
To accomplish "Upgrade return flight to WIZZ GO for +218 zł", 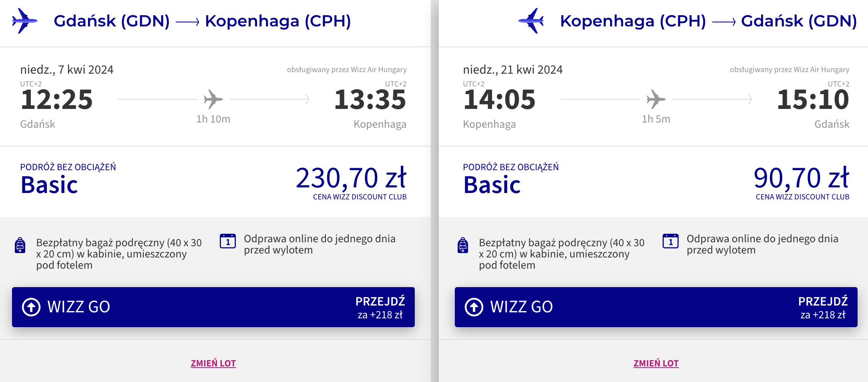I will (656, 307).
